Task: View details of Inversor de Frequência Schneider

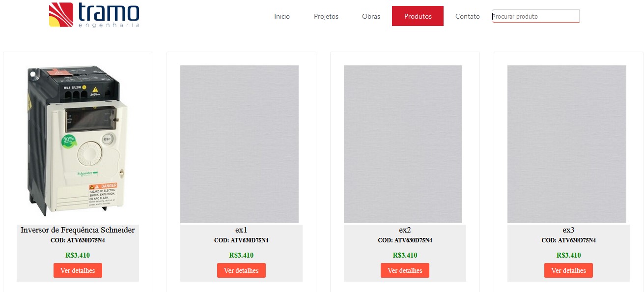Action: click(78, 270)
